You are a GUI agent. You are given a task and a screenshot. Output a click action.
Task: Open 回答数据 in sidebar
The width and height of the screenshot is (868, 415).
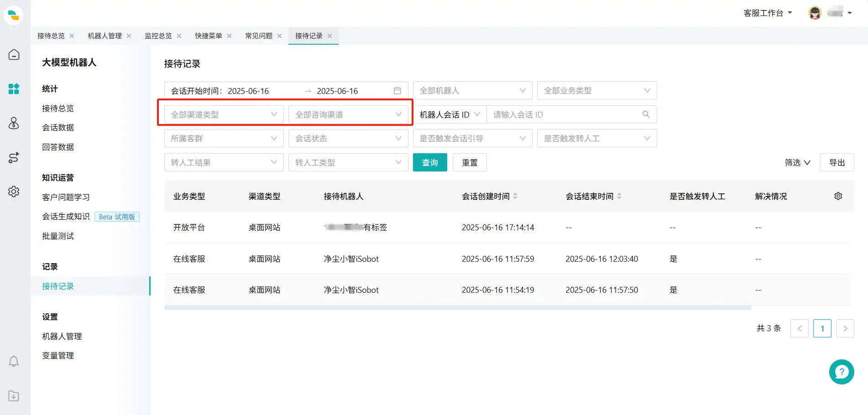(58, 147)
